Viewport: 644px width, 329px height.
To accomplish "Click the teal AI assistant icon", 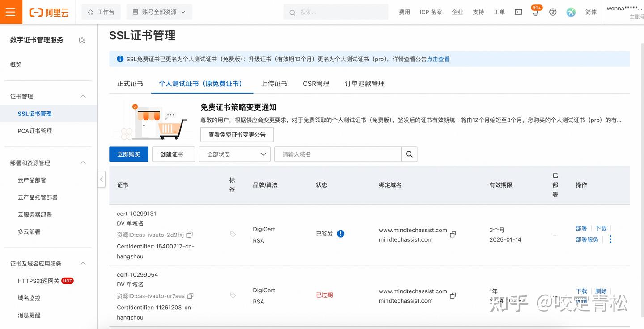I will coord(571,12).
